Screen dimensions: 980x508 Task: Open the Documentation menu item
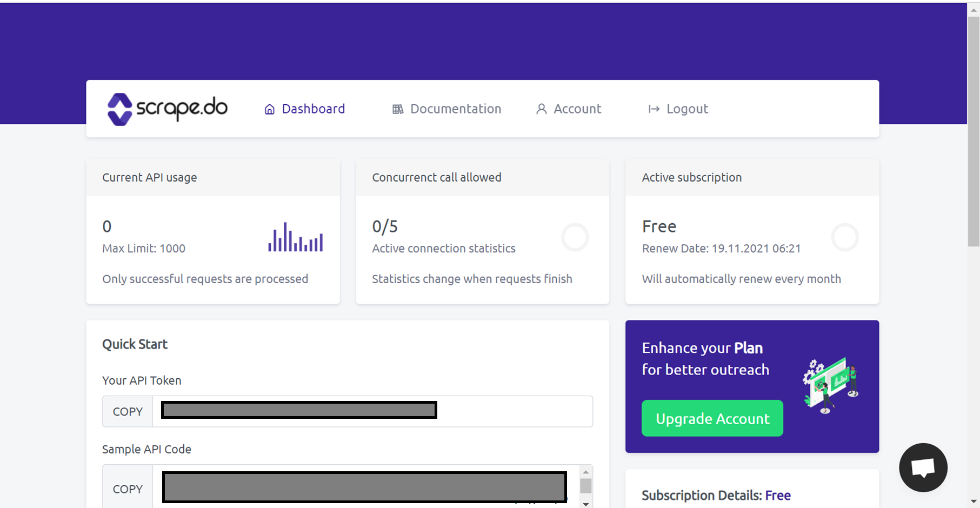pyautogui.click(x=456, y=109)
